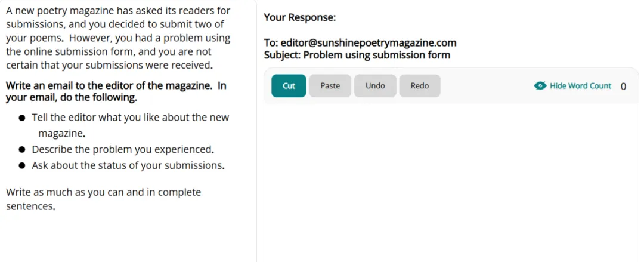Screen dimensions: 644x262
Task: Click the Your Response heading
Action: (300, 17)
